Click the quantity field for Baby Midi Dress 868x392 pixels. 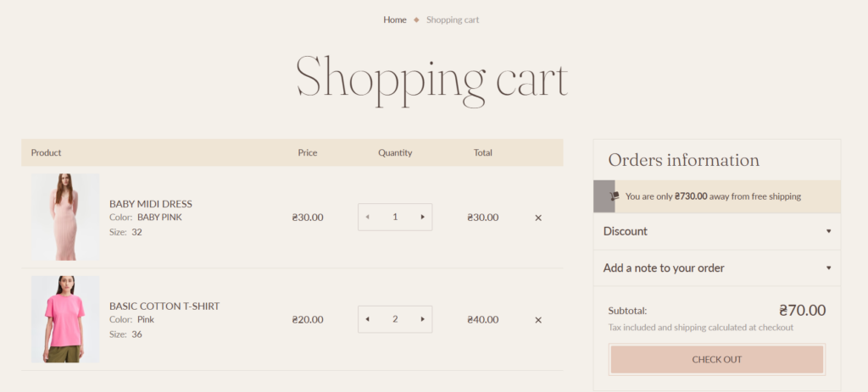(395, 218)
